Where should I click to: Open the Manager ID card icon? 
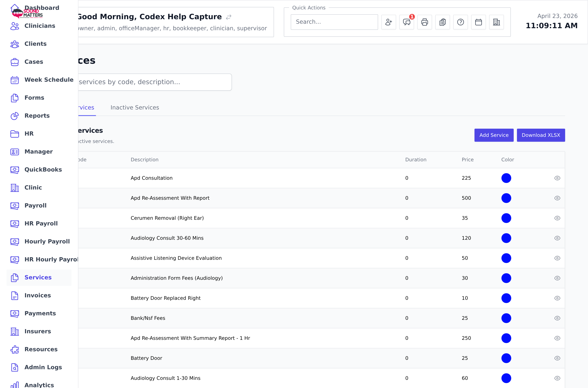[14, 152]
